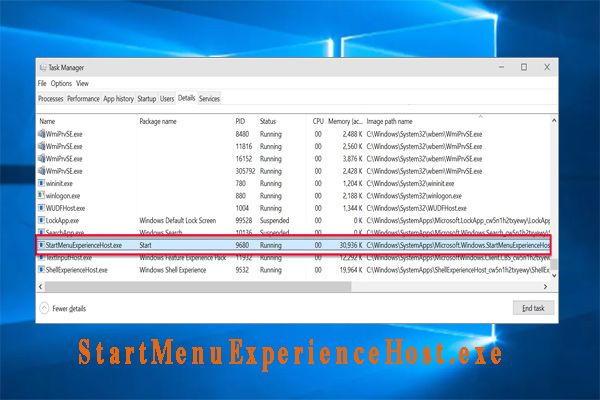Viewport: 600px width, 400px height.
Task: Click icon of WmiPrvSE.exe PID 16152
Action: pos(41,158)
